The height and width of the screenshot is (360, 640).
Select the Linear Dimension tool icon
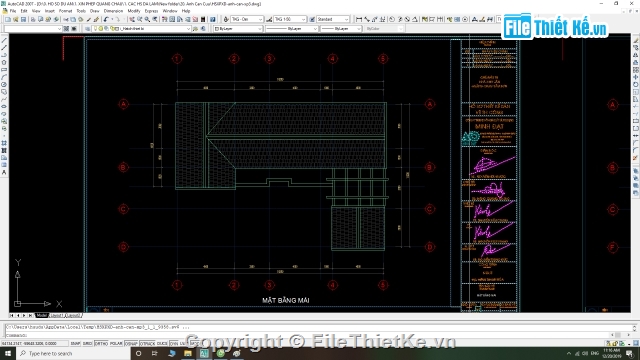[359, 19]
